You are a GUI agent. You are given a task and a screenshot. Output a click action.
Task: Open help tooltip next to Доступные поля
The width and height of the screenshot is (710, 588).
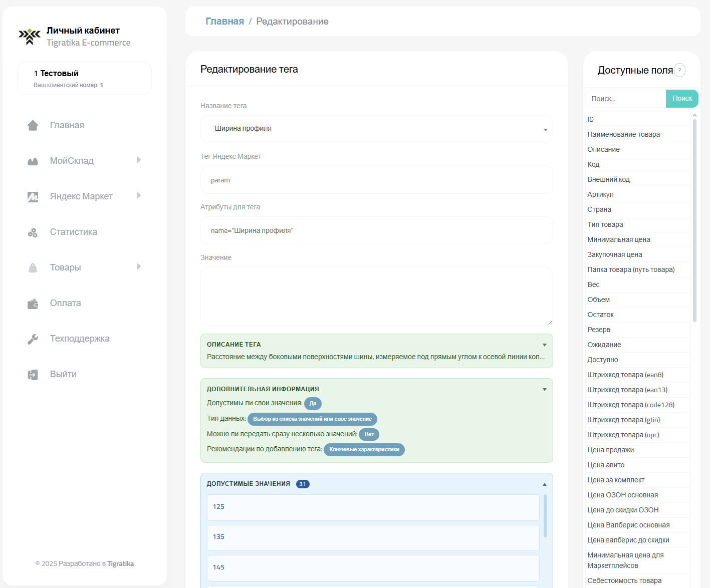(x=679, y=70)
